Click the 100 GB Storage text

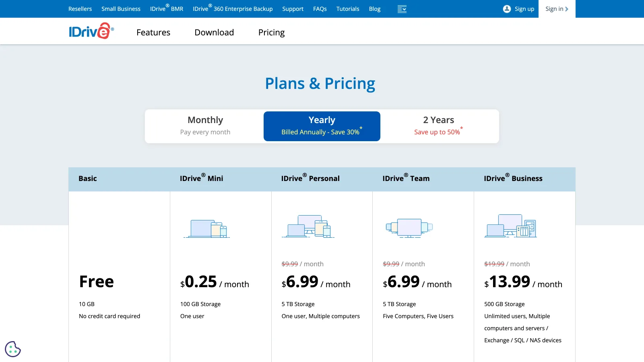[x=200, y=304]
